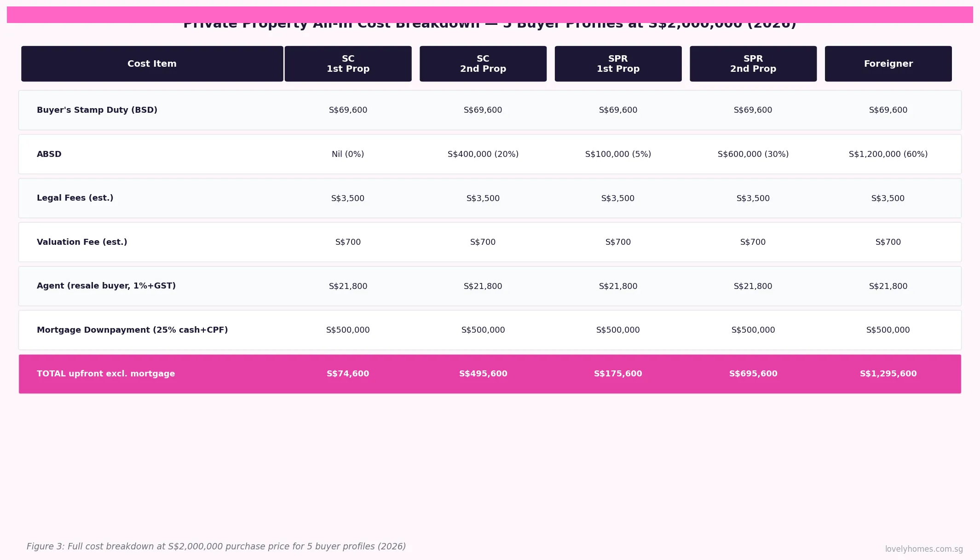Click the S$1,295,600 total cell
This screenshot has height=560, width=980.
click(888, 374)
